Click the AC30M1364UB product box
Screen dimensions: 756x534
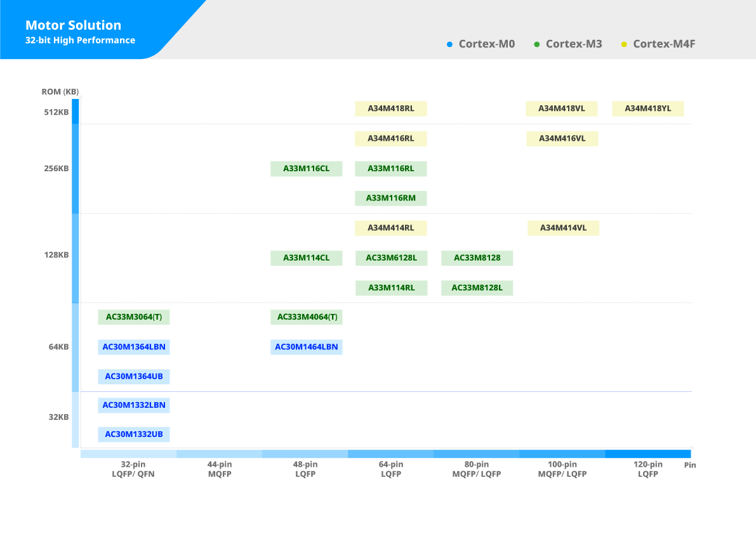coord(134,376)
